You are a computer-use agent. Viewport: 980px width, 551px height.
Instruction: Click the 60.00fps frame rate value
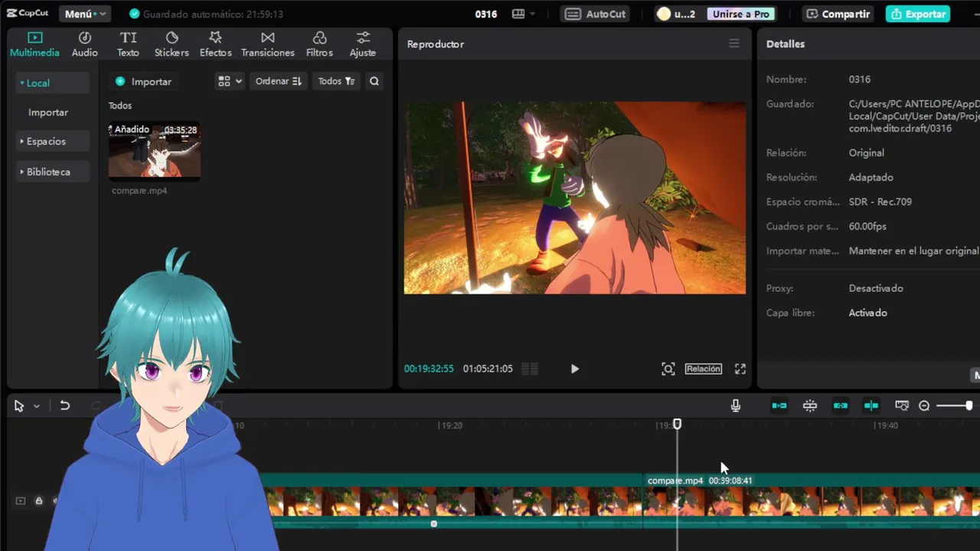[x=867, y=227]
